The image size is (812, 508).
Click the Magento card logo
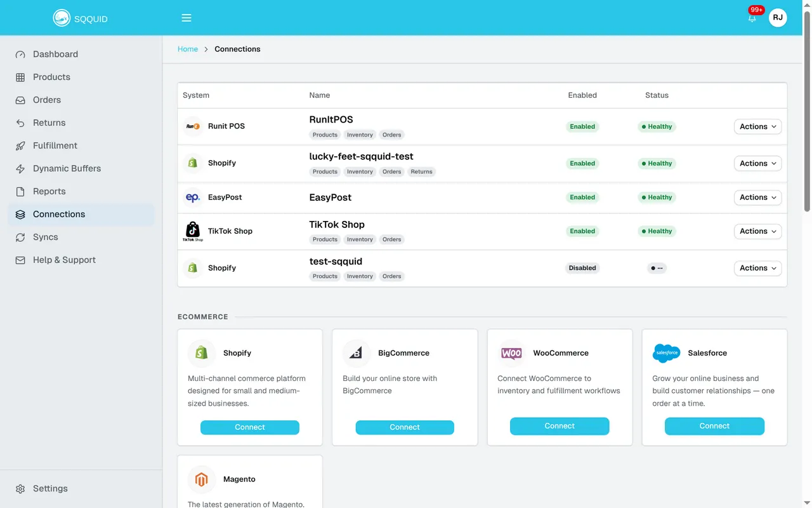coord(202,479)
